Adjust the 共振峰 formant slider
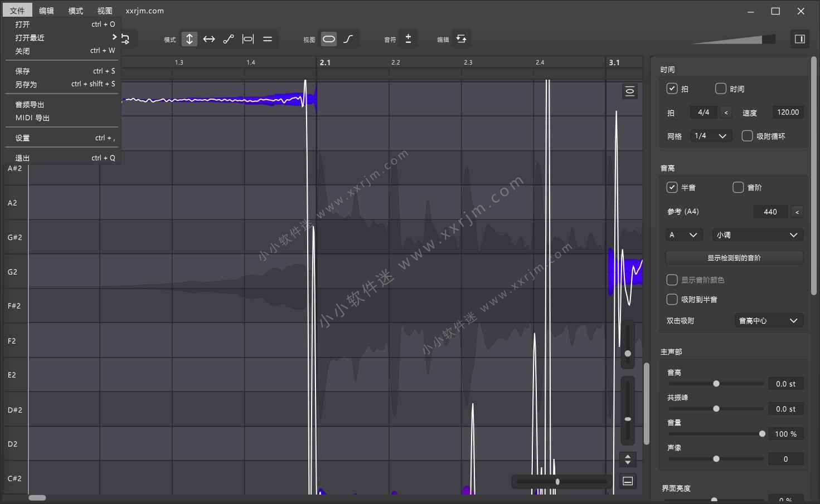820x504 pixels. (716, 409)
